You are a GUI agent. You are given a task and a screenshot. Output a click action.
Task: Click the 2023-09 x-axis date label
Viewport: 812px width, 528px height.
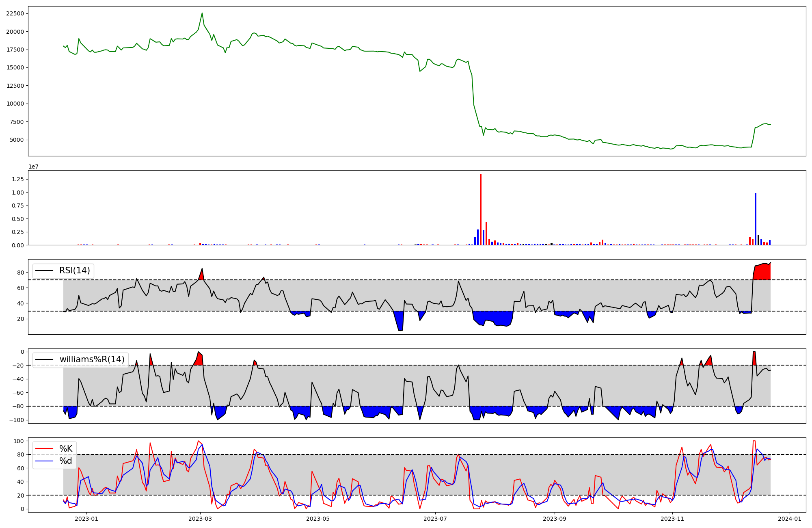coord(555,518)
